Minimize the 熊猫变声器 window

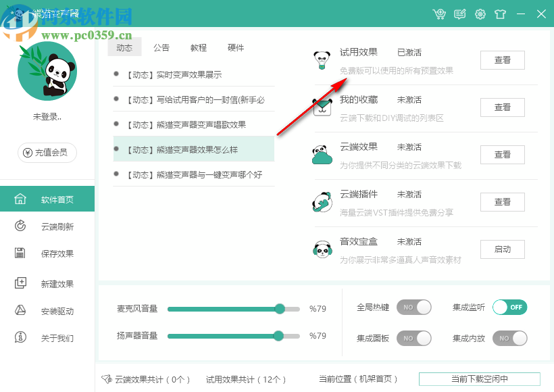[x=520, y=14]
